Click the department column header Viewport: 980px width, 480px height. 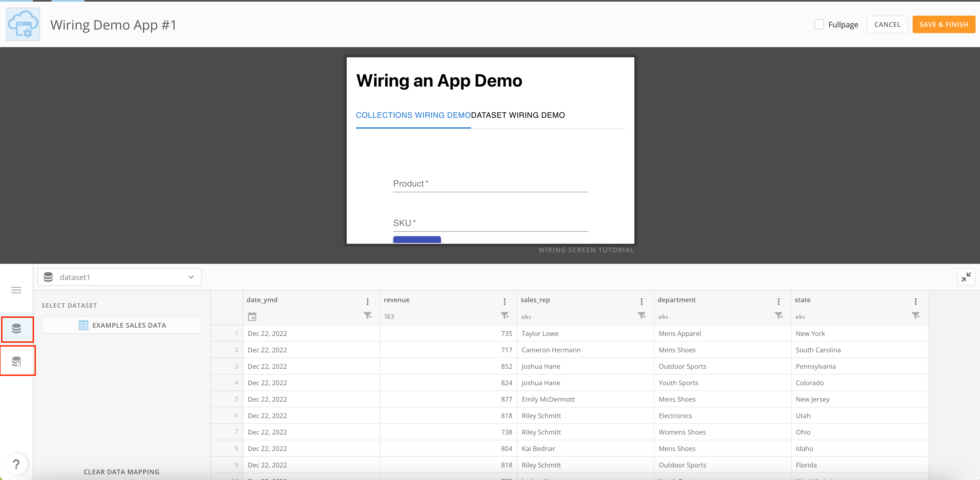(x=676, y=300)
